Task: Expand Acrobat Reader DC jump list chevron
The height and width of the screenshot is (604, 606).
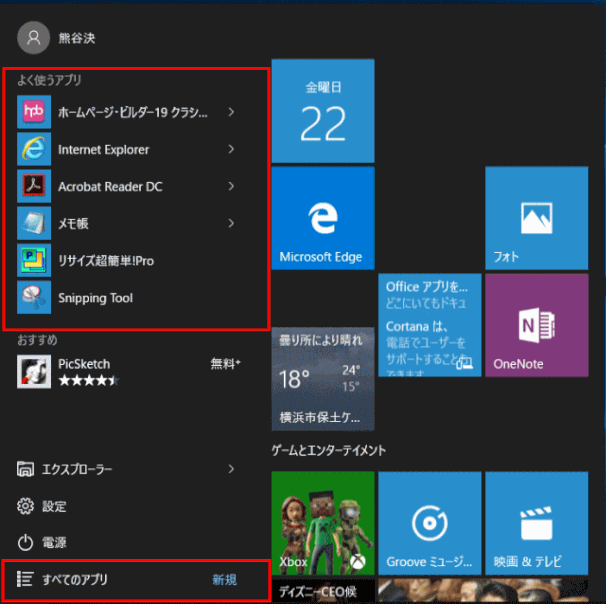Action: pos(231,186)
